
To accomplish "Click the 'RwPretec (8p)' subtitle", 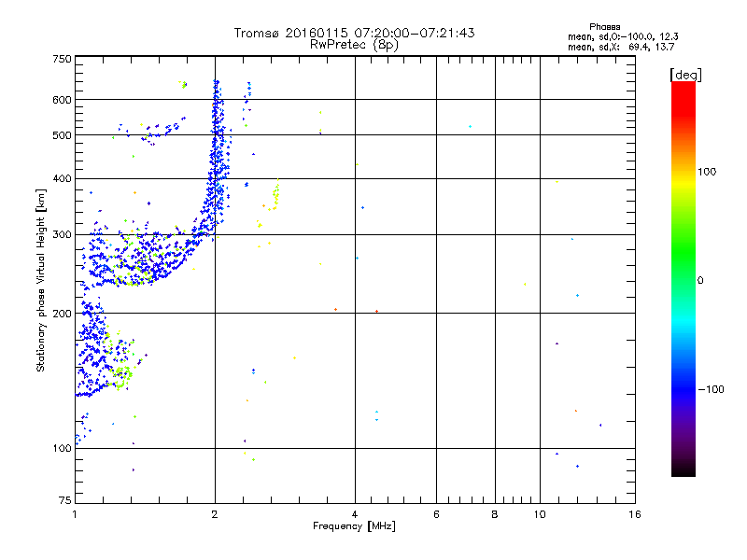I will tap(354, 45).
